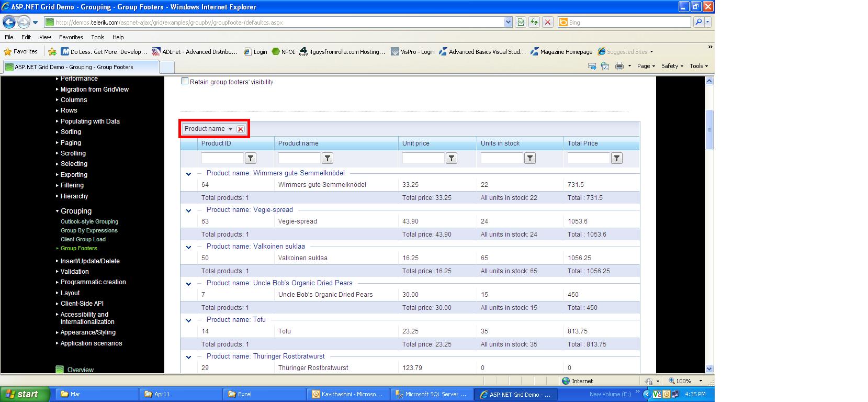868x402 pixels.
Task: Click the green VNC tray icon
Action: tap(657, 394)
